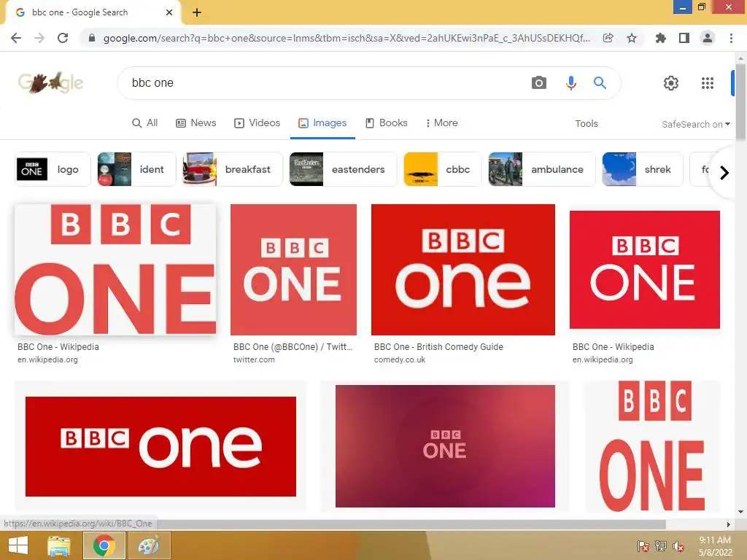Screen dimensions: 747x560
Task: Show more suggestion chips with arrow
Action: click(x=724, y=172)
